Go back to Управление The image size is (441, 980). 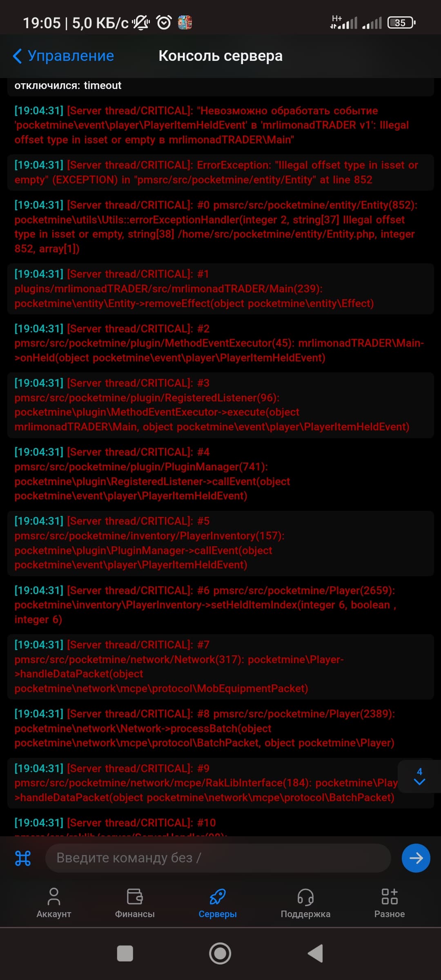(63, 56)
